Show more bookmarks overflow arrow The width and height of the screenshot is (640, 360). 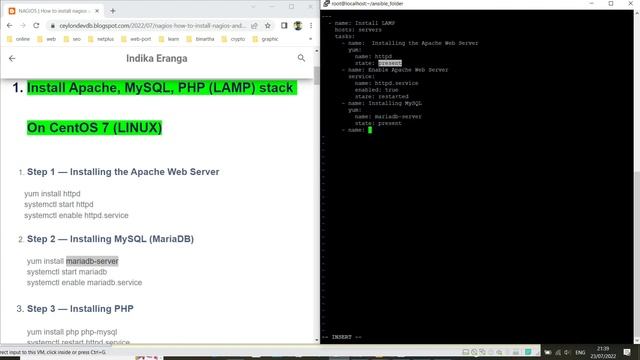point(310,39)
